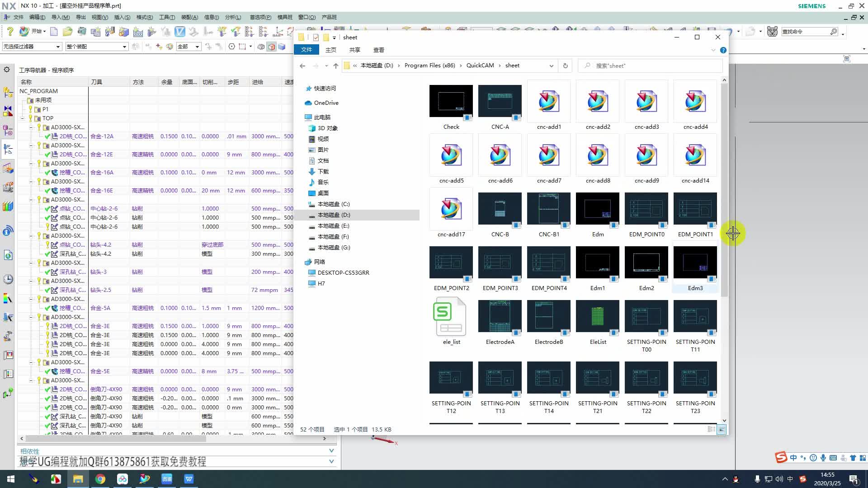Switch to large icons view mode
Viewport: 868px width, 488px height.
click(x=722, y=429)
